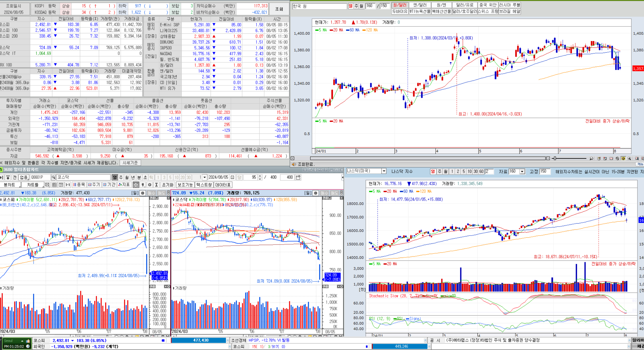Open the 나스닥(미국) index dropdown

point(384,171)
